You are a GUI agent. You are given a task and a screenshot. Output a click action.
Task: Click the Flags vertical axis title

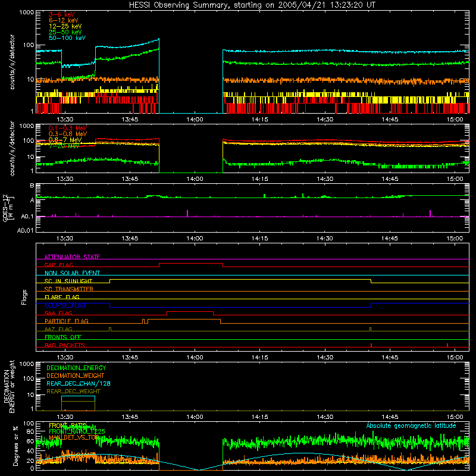[x=24, y=297]
